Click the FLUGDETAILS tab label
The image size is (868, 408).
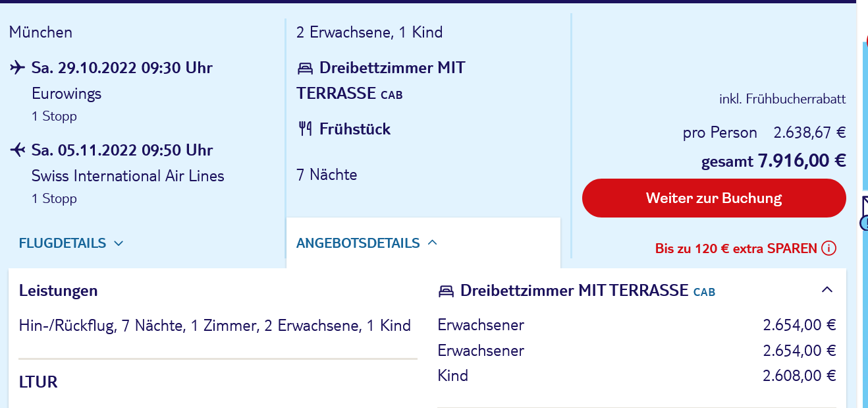click(63, 243)
